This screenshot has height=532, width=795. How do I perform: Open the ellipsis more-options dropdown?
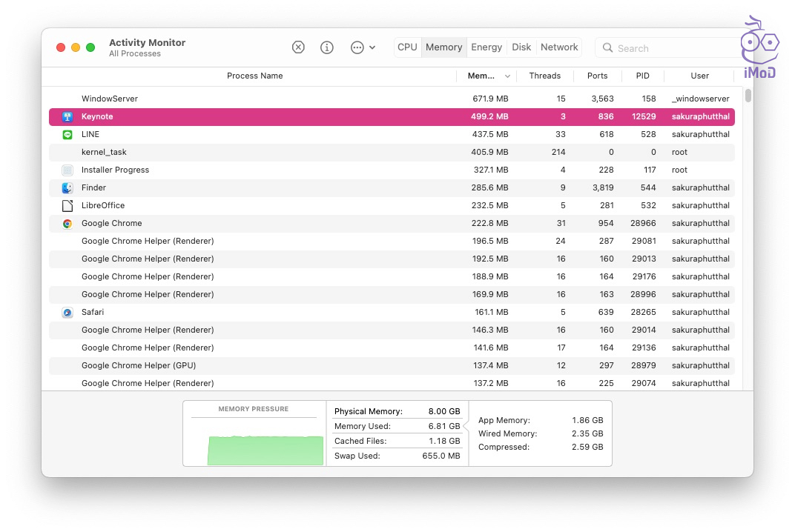point(363,47)
